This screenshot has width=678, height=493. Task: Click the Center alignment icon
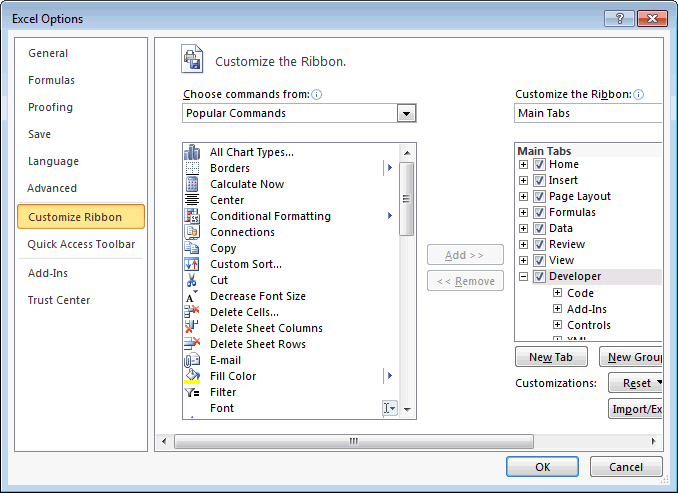pos(192,200)
